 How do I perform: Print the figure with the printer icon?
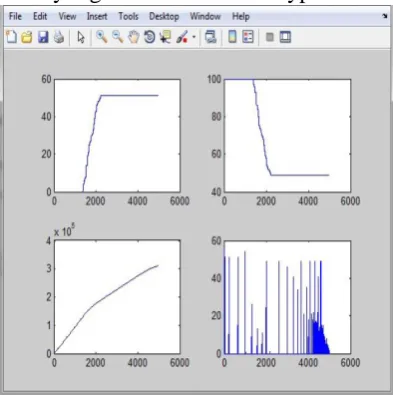(59, 37)
